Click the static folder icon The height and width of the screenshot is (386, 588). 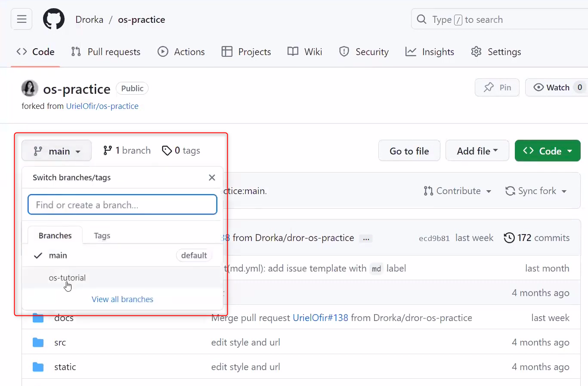pos(38,367)
